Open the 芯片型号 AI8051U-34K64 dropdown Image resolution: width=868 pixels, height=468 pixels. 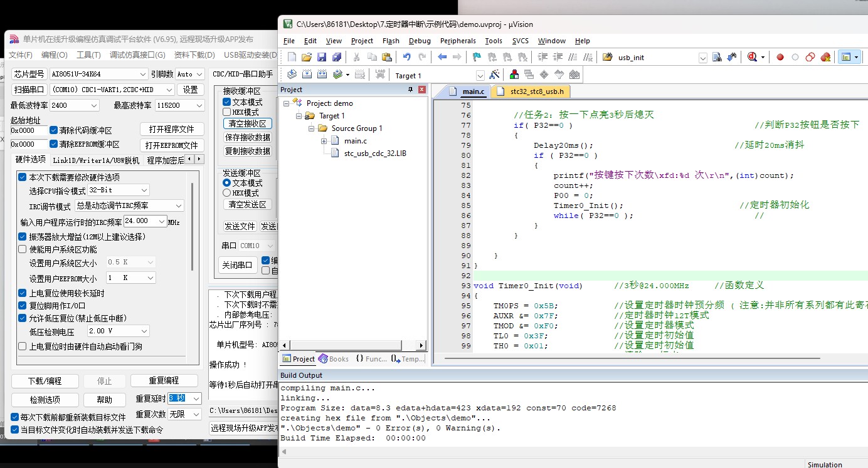[99, 74]
